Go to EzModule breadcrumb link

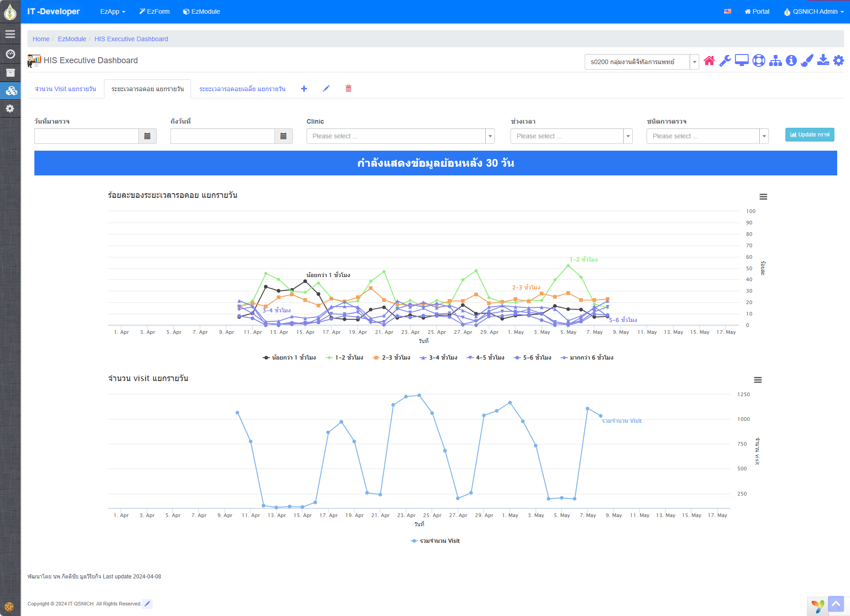click(72, 39)
